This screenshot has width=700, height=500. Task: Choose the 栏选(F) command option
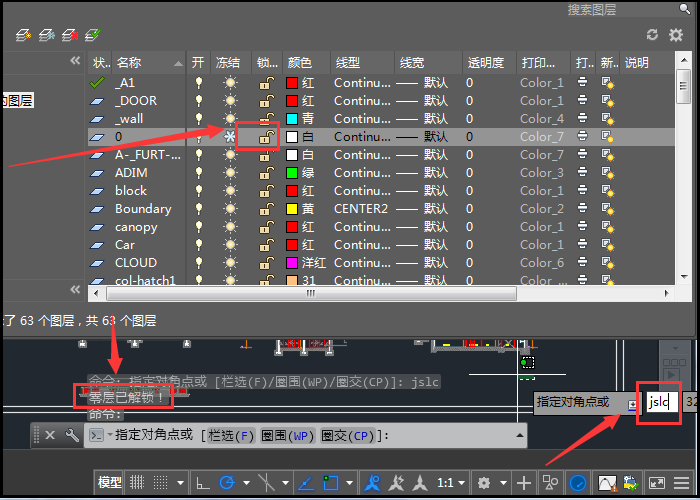point(231,435)
